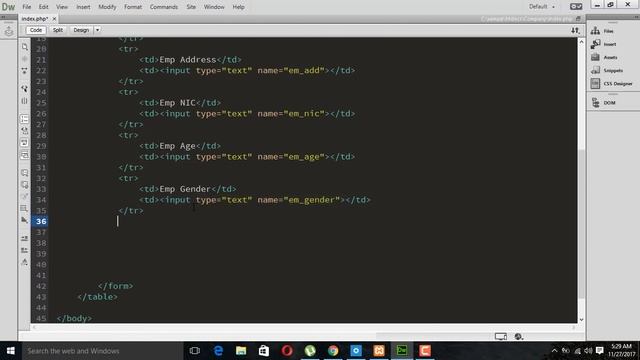Click the Move or Convert CSS icon

[x=24, y=220]
